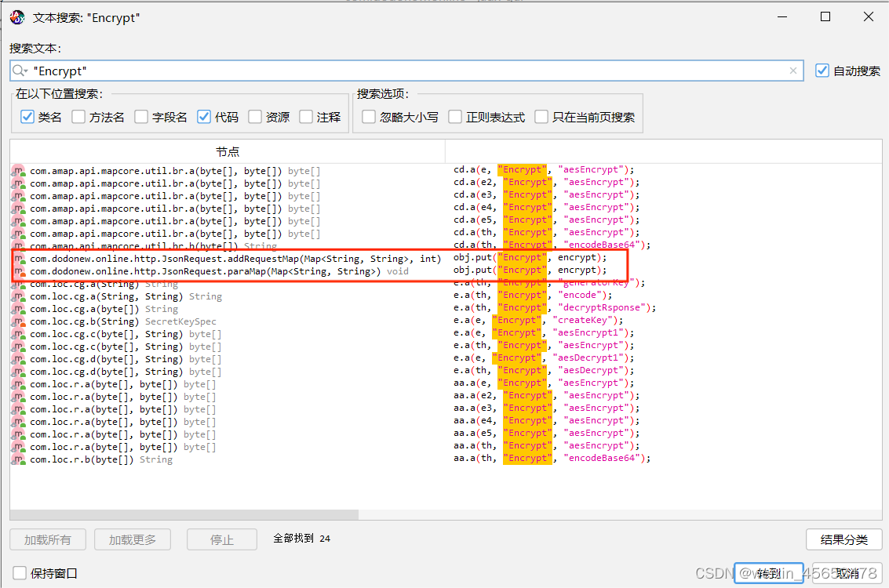Click the method icon beside JsonRequest.paraMap
This screenshot has height=588, width=889.
click(17, 270)
